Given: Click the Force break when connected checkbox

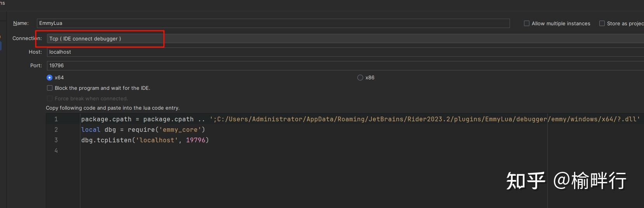Looking at the screenshot, I should pyautogui.click(x=50, y=99).
